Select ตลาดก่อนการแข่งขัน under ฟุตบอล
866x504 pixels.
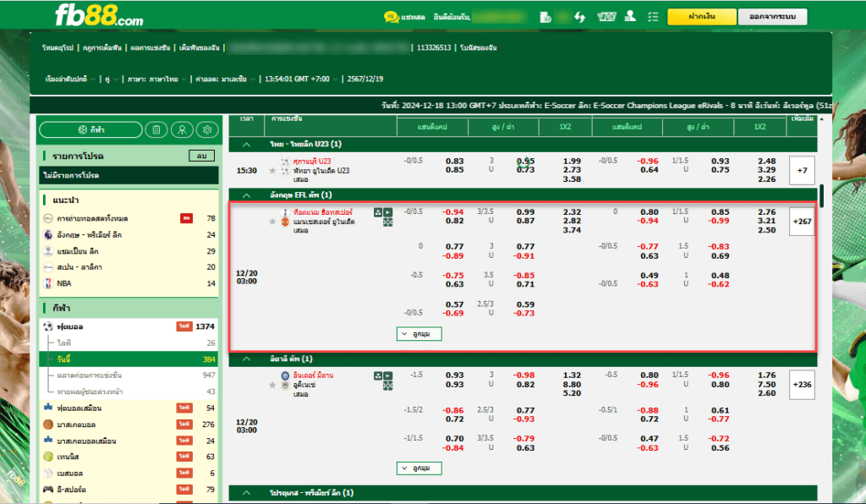pos(129,375)
